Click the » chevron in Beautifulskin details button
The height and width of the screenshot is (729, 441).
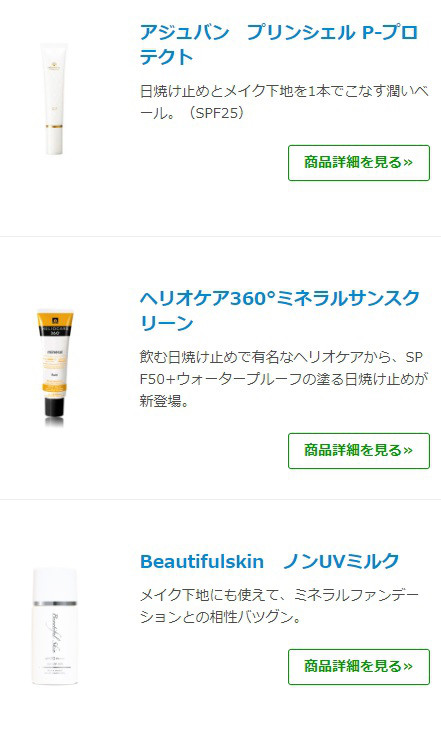pyautogui.click(x=408, y=666)
